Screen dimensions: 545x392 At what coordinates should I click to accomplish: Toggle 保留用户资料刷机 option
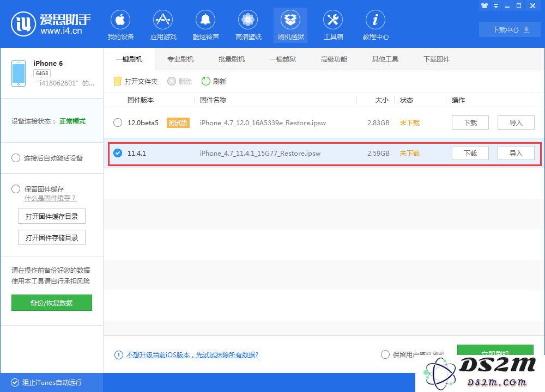[x=385, y=354]
